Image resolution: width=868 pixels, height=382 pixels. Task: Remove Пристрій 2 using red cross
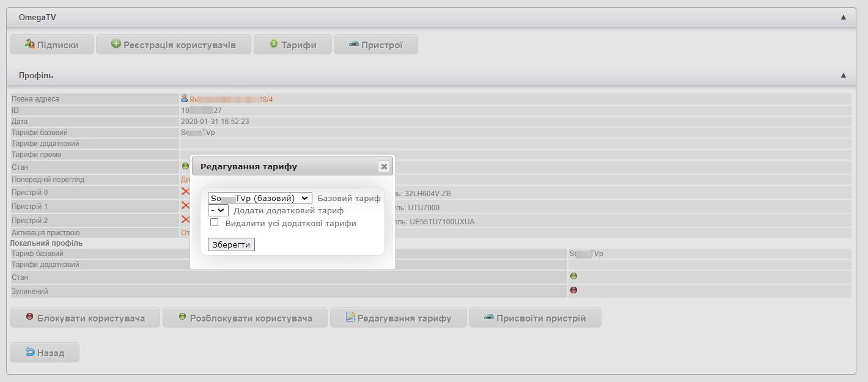[x=185, y=219]
